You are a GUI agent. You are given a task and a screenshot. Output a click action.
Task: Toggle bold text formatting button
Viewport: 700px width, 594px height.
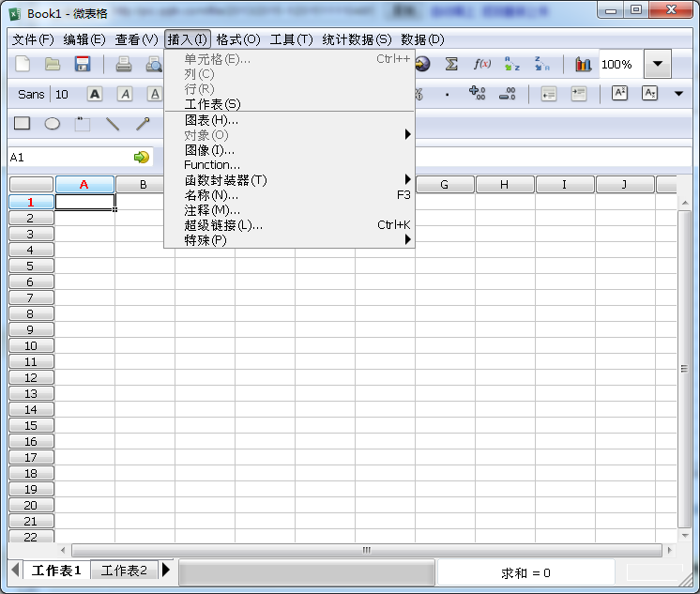[x=95, y=94]
